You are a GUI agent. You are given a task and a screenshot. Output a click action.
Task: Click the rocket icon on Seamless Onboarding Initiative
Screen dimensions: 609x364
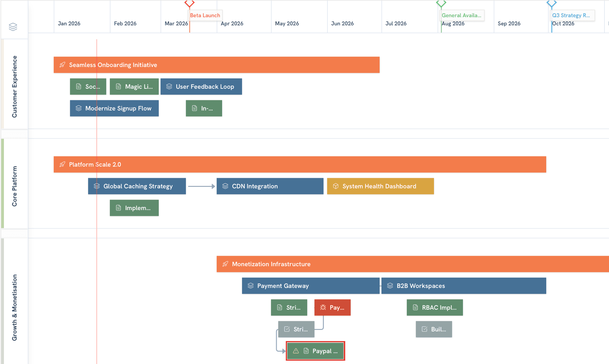pyautogui.click(x=62, y=65)
